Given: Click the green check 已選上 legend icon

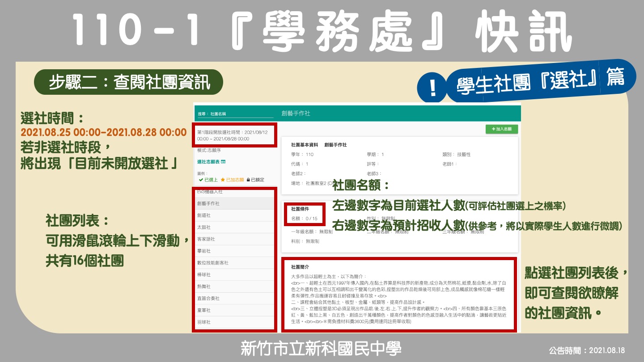Looking at the screenshot, I should point(201,180).
